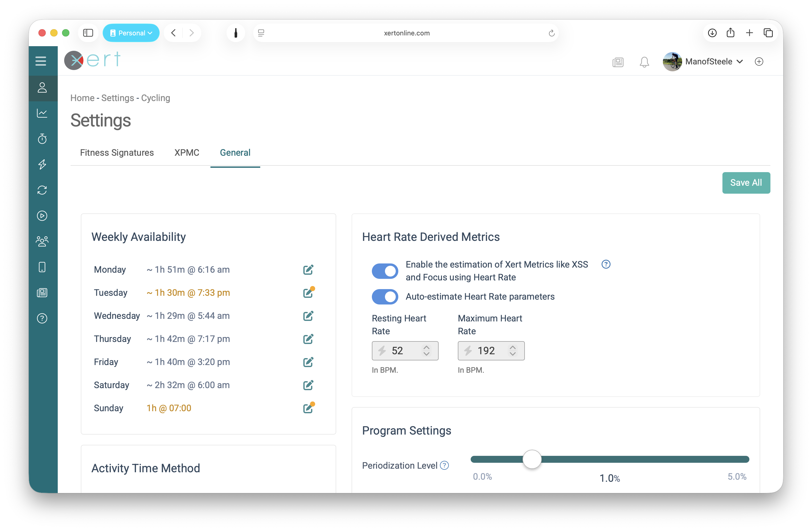Click the Xert logo
Screen dimensions: 812x531
[92, 60]
